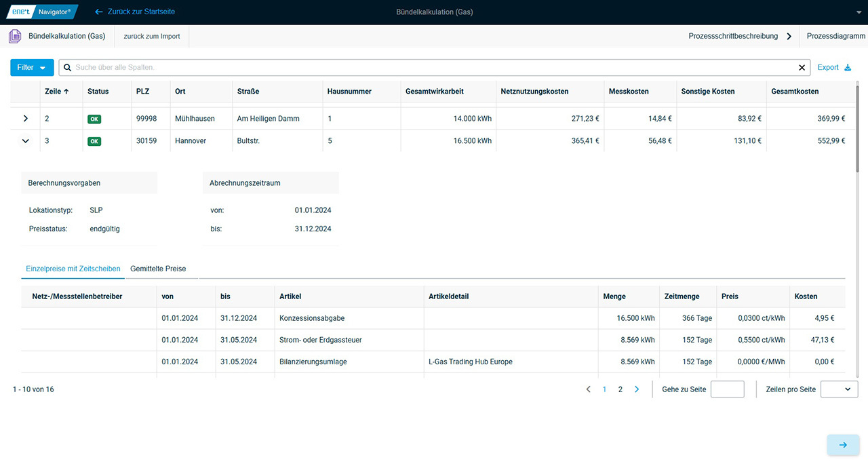Clear search with the X icon
The image size is (868, 464).
(x=802, y=68)
